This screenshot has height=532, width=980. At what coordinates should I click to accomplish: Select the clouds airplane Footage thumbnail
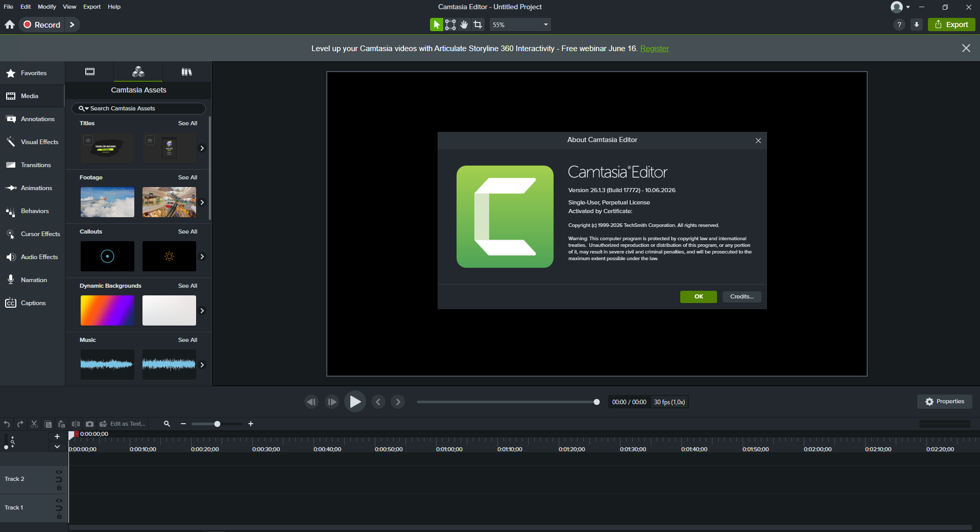pos(107,202)
